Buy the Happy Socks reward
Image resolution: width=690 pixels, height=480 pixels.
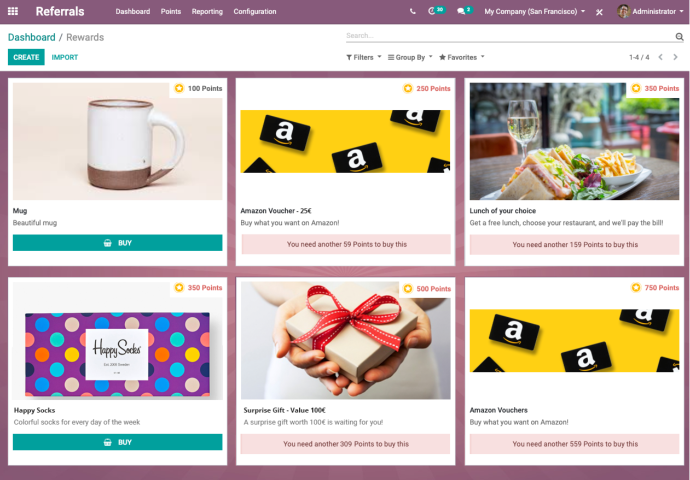[117, 442]
